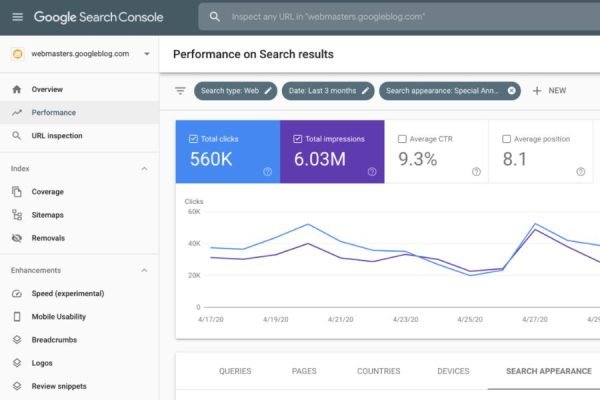
Task: Edit the Search type: Web filter pencil
Action: pos(268,90)
